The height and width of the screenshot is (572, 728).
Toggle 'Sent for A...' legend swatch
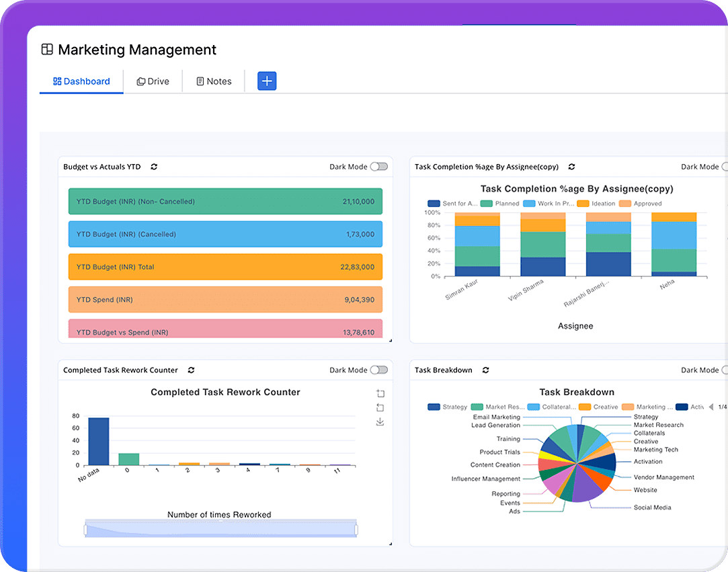(x=434, y=204)
